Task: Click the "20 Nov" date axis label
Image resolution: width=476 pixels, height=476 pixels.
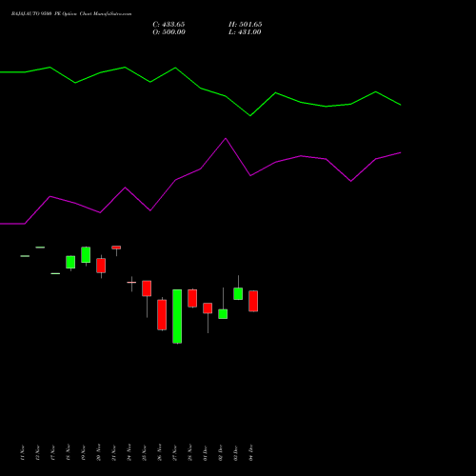Action: click(x=98, y=452)
